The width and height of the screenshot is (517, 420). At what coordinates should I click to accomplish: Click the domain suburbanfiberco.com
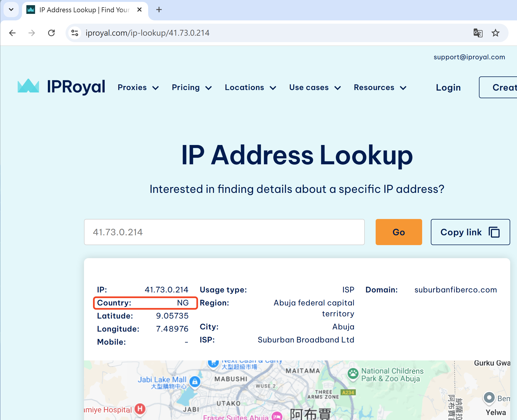coord(456,290)
